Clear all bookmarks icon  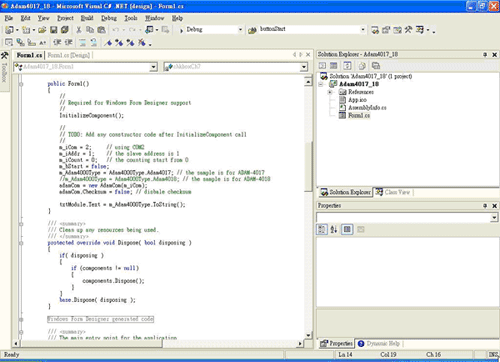coord(142,42)
